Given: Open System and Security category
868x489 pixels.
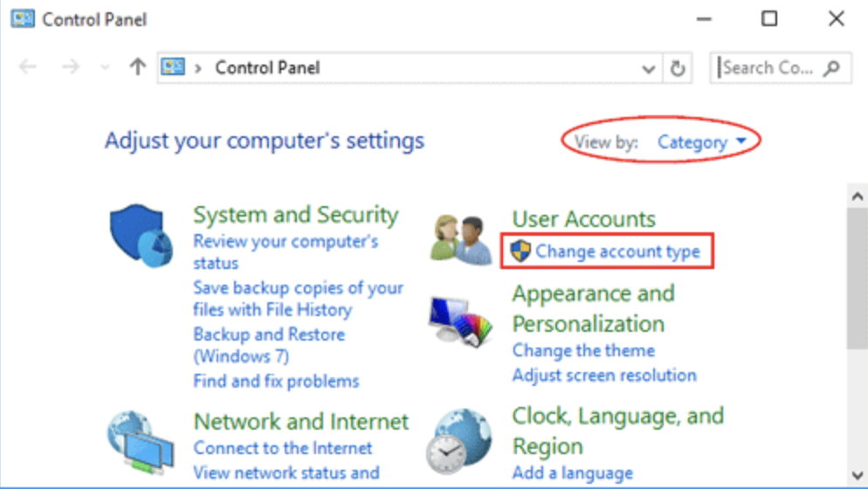Looking at the screenshot, I should point(296,215).
